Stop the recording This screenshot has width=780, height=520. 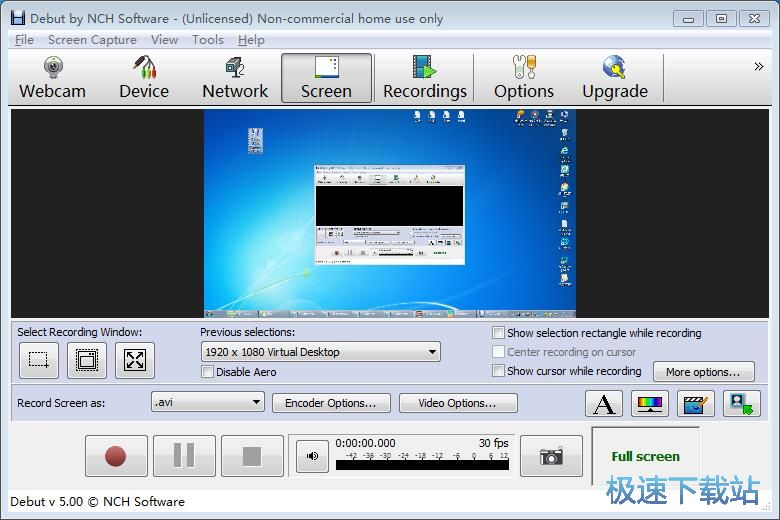coord(252,456)
